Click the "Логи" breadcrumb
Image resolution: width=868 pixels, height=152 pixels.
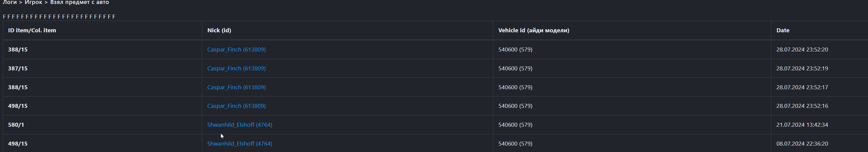click(x=9, y=2)
